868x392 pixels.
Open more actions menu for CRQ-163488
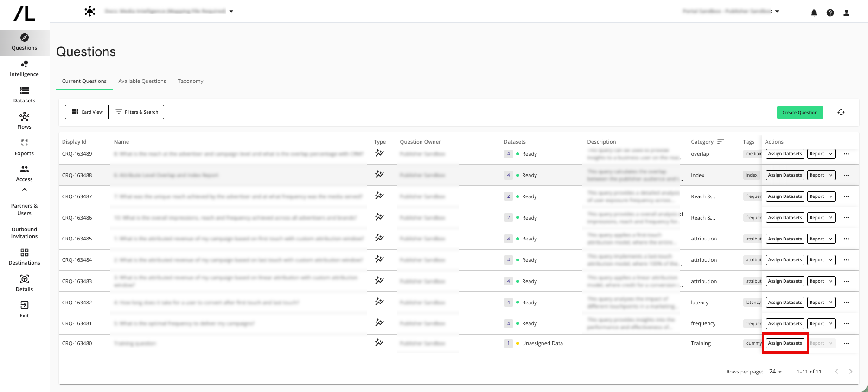(x=846, y=175)
